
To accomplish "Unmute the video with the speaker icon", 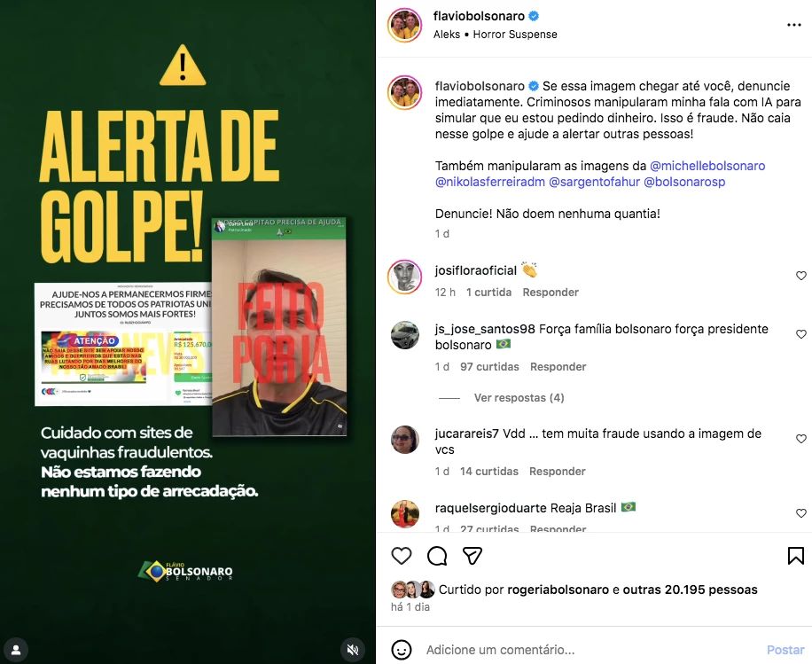I will (353, 650).
